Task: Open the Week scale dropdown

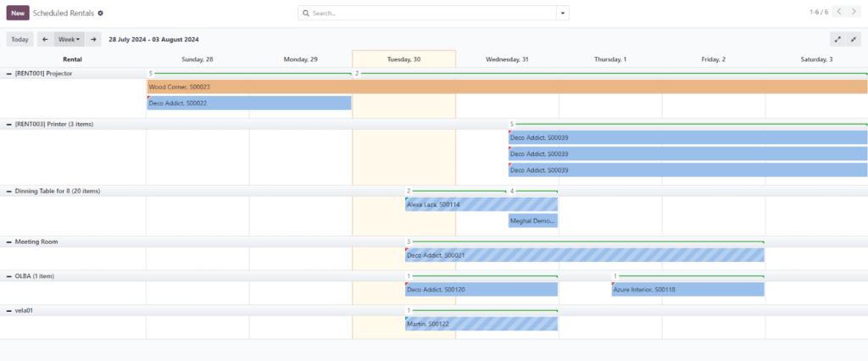Action: point(69,39)
